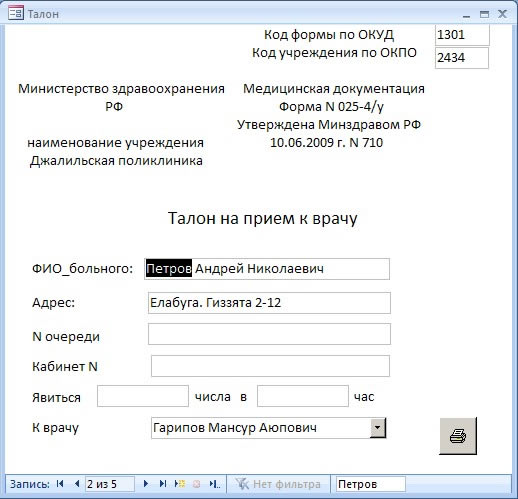518x499 pixels.
Task: Go to first record in navigation bar
Action: point(60,484)
